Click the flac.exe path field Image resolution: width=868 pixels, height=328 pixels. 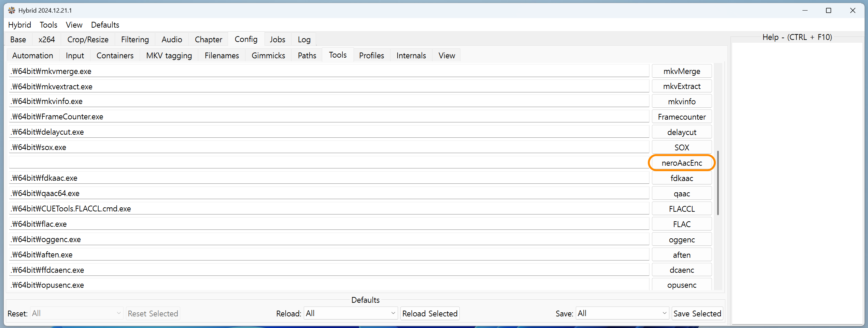click(329, 224)
